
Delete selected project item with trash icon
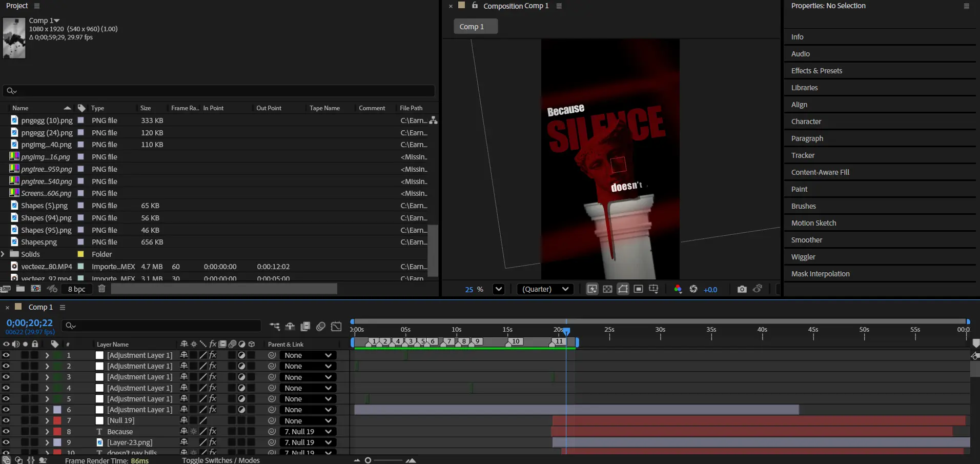[x=101, y=289]
